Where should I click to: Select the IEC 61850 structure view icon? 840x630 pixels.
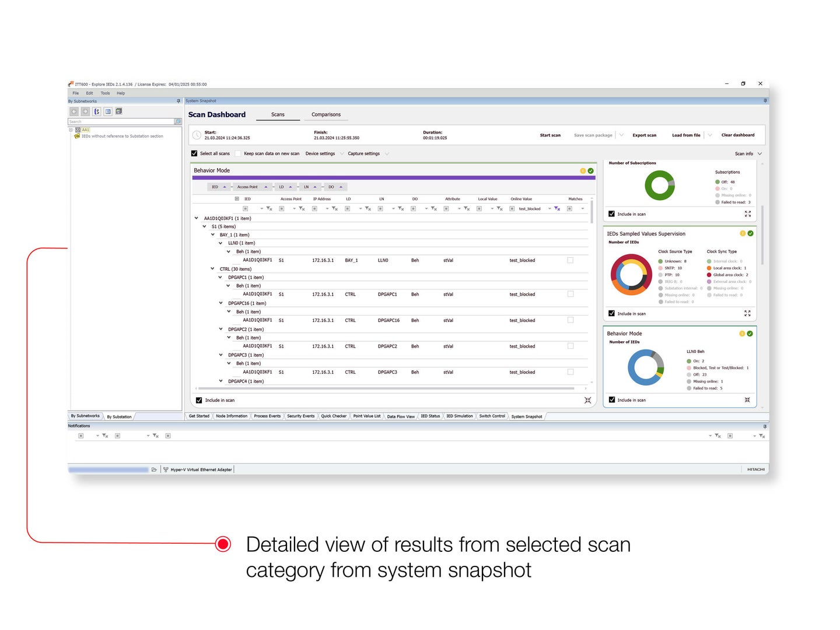pyautogui.click(x=97, y=111)
